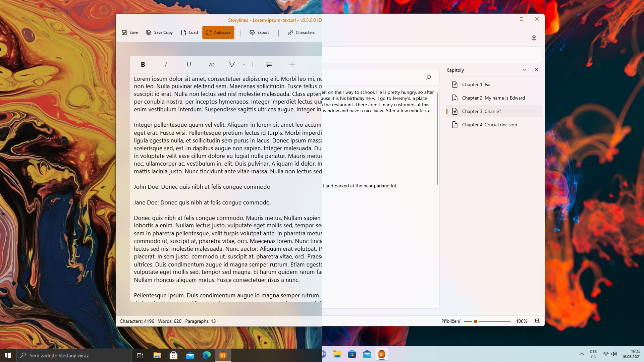The width and height of the screenshot is (644, 362).
Task: Show hidden system tray icons
Action: (x=581, y=354)
